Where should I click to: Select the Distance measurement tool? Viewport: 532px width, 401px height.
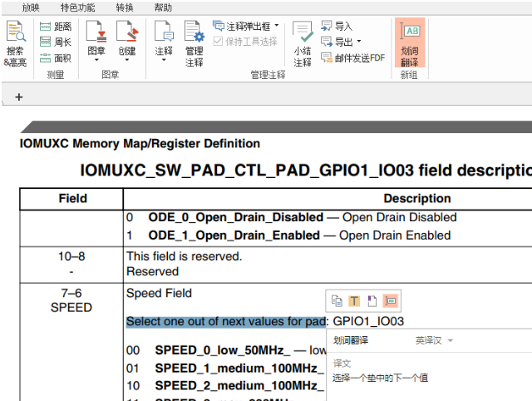[56, 27]
